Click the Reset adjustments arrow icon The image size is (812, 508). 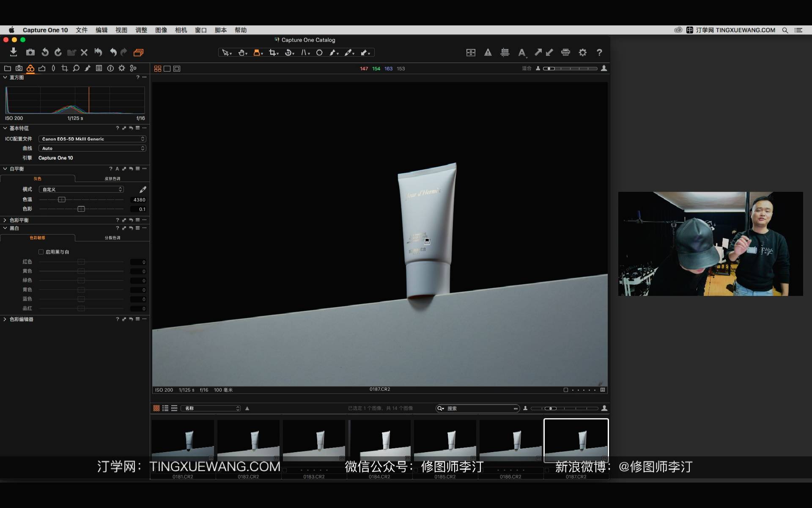[98, 52]
